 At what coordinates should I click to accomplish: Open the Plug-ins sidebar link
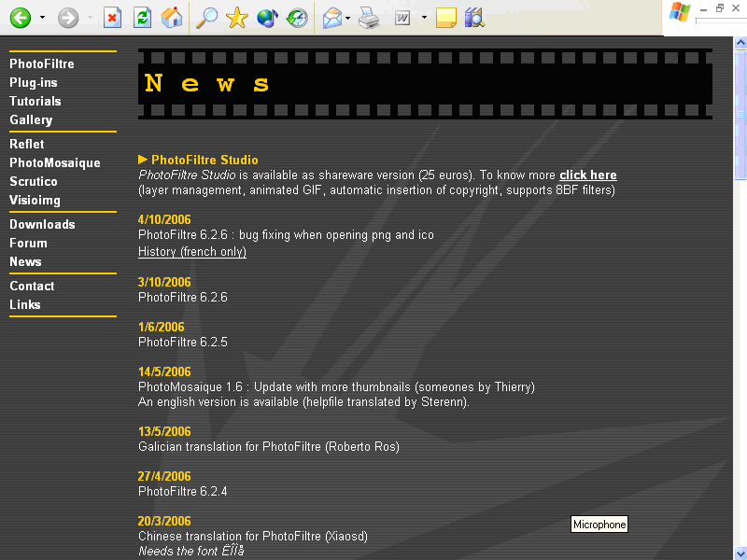(34, 82)
